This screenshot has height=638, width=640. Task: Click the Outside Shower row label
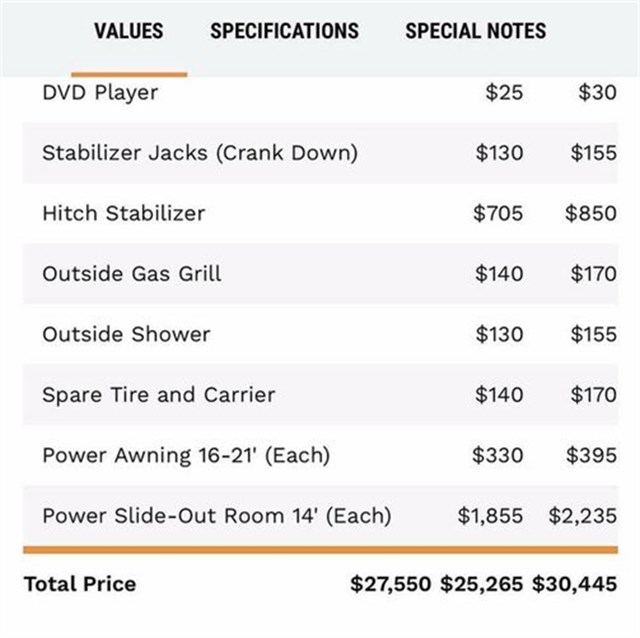tap(126, 334)
